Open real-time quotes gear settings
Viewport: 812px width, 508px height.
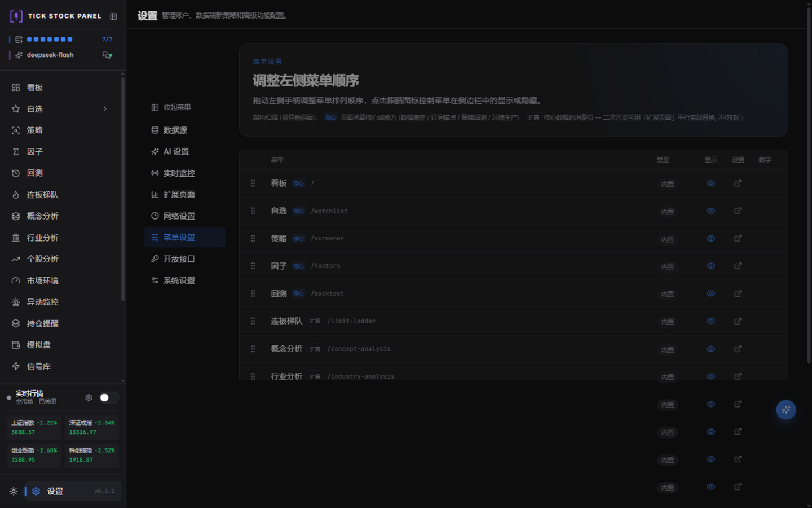coord(89,398)
